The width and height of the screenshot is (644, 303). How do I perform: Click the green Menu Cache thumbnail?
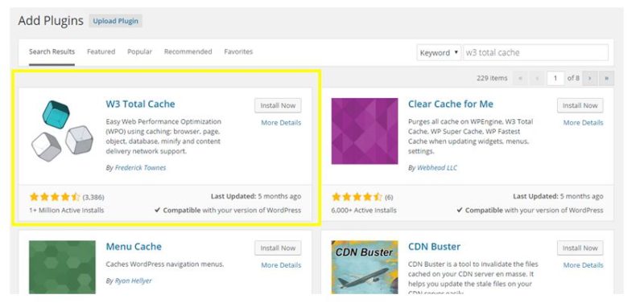pos(63,268)
